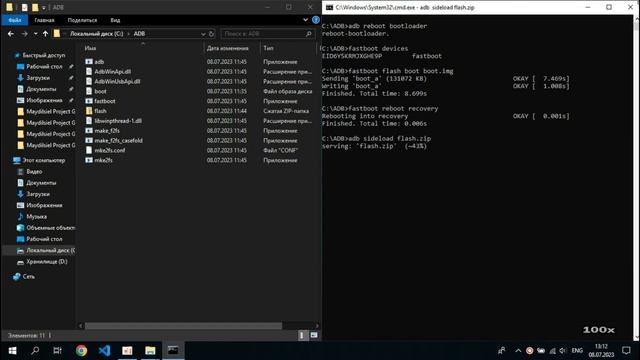
Task: Open the Главная ribbon tab
Action: 44,20
